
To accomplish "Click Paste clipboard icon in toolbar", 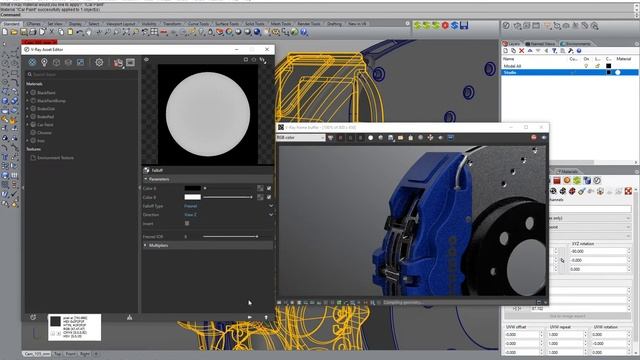I will 70,31.
